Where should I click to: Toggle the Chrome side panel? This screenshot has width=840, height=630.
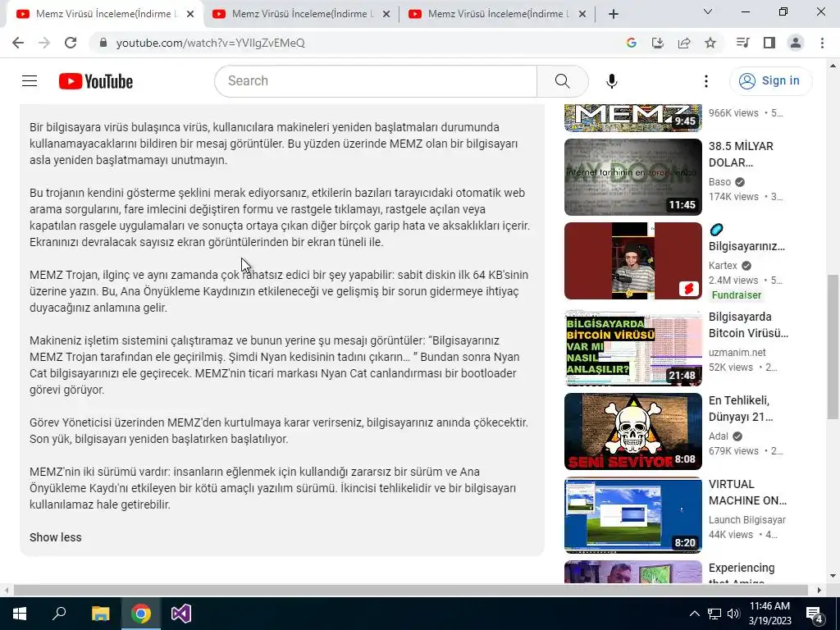[769, 43]
